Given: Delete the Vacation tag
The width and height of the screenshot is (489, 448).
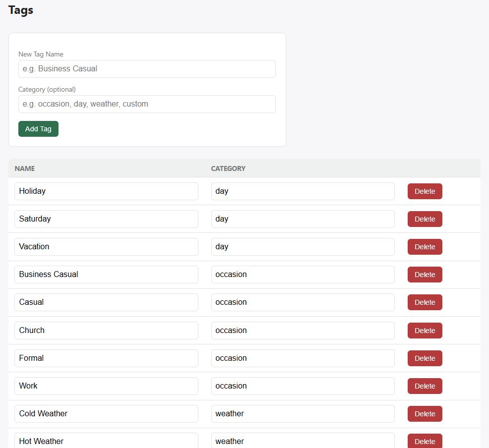Looking at the screenshot, I should tap(425, 247).
